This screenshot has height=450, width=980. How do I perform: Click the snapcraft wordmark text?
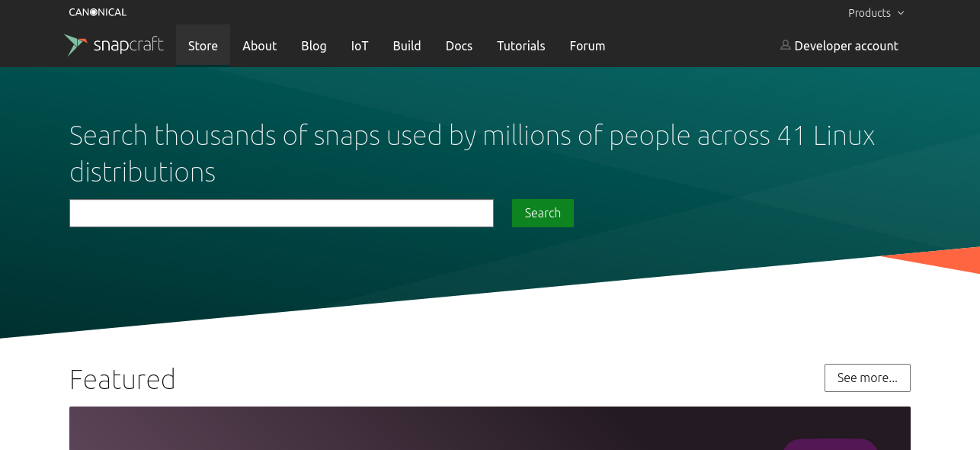[x=128, y=45]
